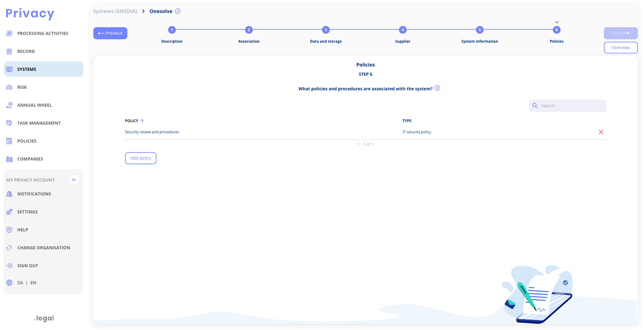644x330 pixels.
Task: Click the Companies building icon
Action: (9, 159)
